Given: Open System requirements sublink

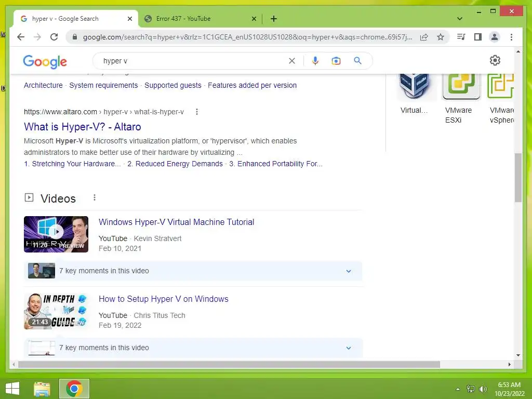Looking at the screenshot, I should 103,85.
